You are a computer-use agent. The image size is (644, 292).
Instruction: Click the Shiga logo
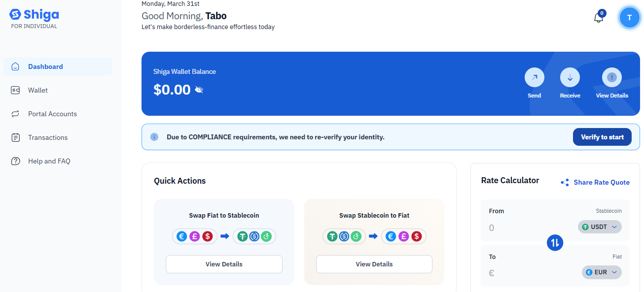coord(34,15)
